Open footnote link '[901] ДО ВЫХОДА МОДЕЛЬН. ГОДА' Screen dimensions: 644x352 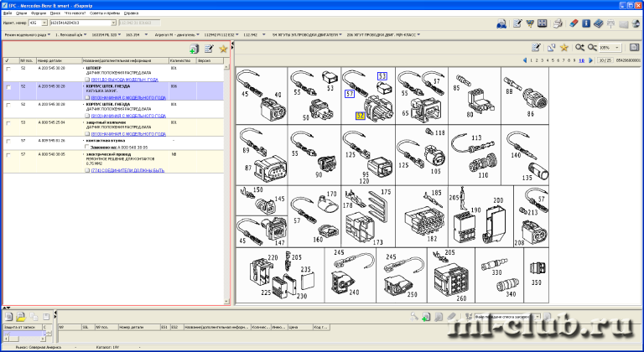pyautogui.click(x=124, y=80)
